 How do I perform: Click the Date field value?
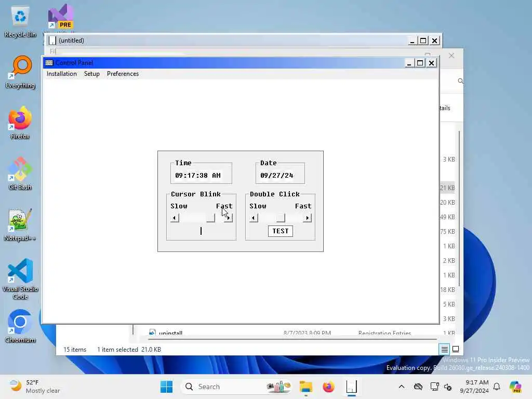point(276,176)
